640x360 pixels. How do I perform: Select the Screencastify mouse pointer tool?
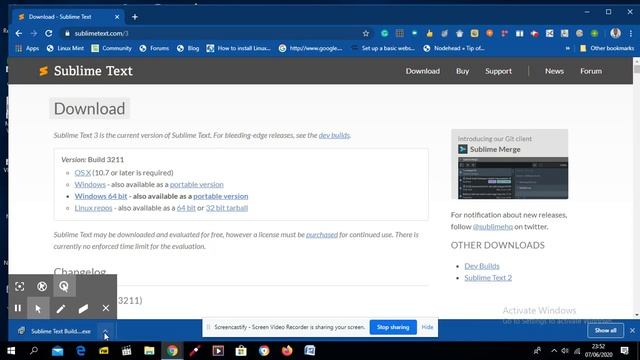coord(38,308)
